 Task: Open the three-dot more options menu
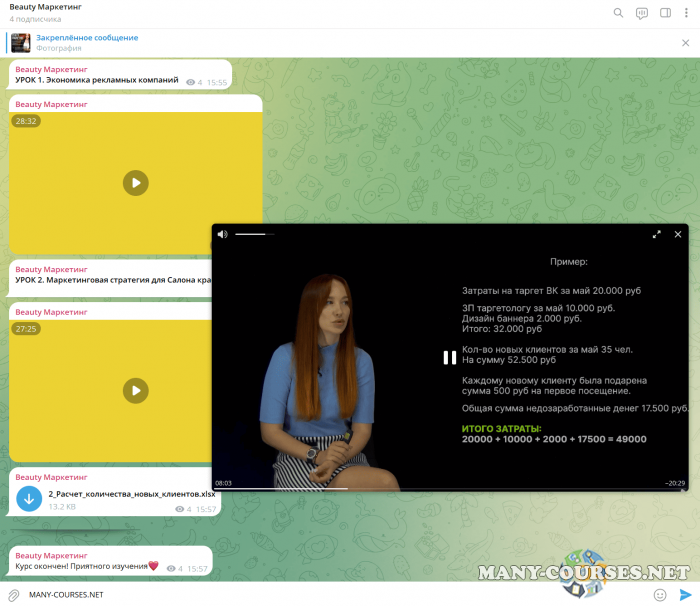[686, 13]
